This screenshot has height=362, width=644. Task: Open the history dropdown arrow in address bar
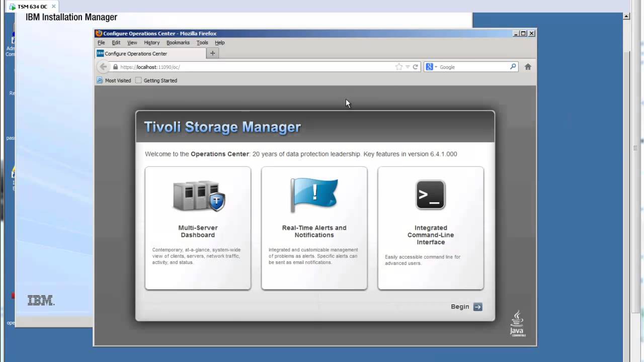[x=408, y=67]
